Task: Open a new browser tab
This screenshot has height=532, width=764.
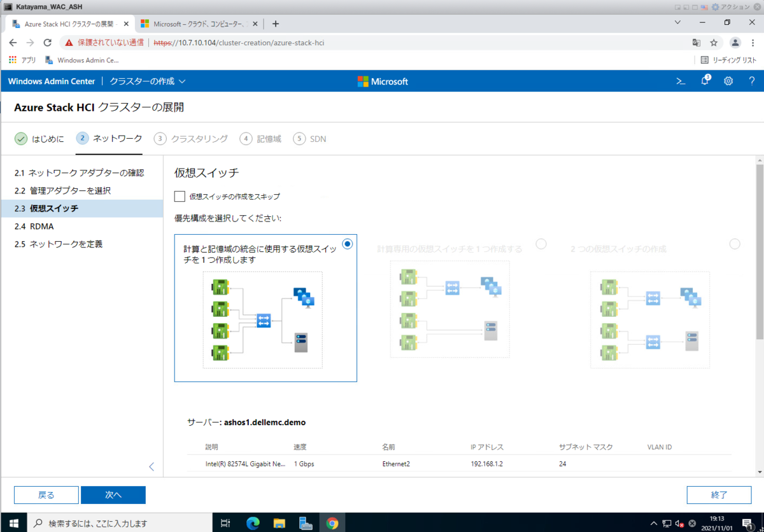Action: [276, 24]
